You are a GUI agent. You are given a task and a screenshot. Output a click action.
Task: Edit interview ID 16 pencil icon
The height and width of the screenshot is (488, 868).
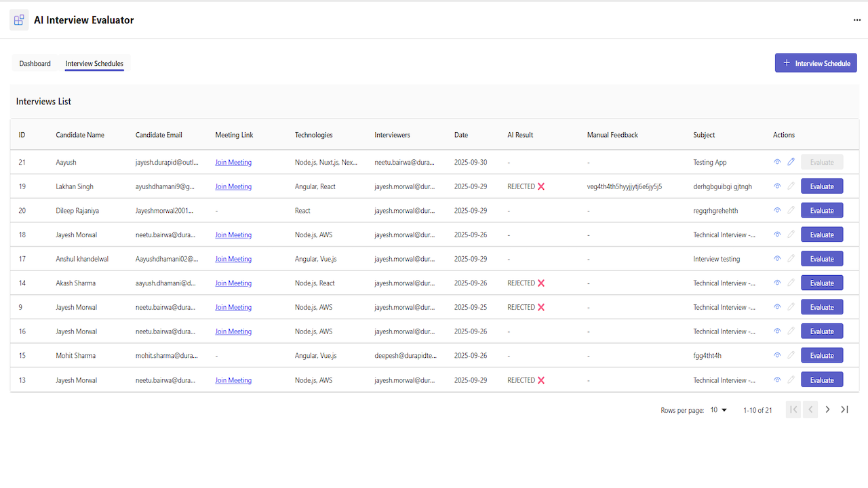coord(791,331)
